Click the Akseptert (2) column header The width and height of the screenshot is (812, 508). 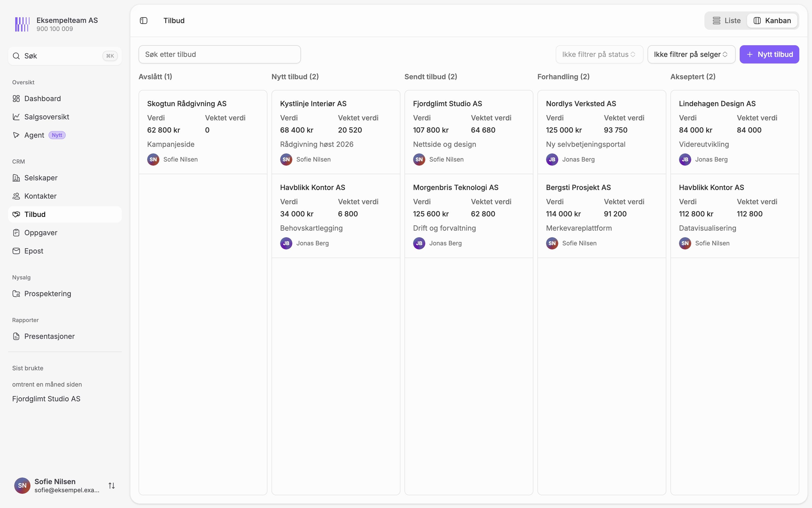coord(692,77)
